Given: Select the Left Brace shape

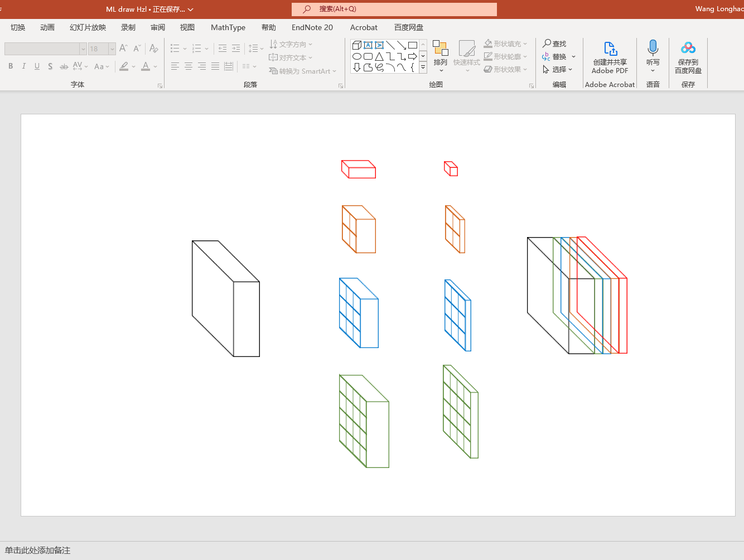Looking at the screenshot, I should pos(413,67).
